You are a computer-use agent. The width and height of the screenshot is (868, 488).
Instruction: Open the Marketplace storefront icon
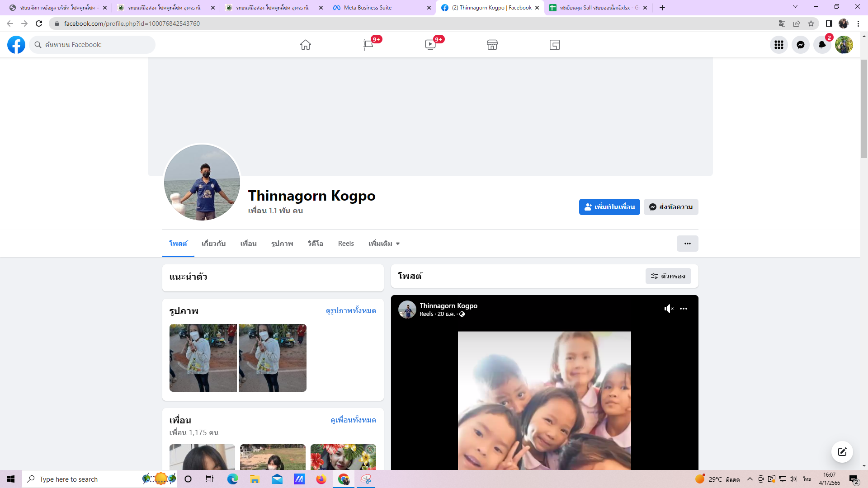(x=492, y=45)
